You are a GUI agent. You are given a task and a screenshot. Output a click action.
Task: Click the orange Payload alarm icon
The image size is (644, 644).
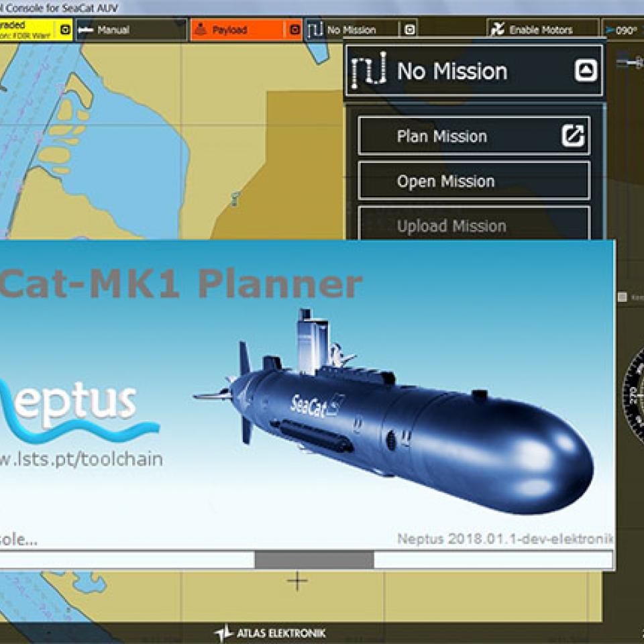pyautogui.click(x=202, y=29)
